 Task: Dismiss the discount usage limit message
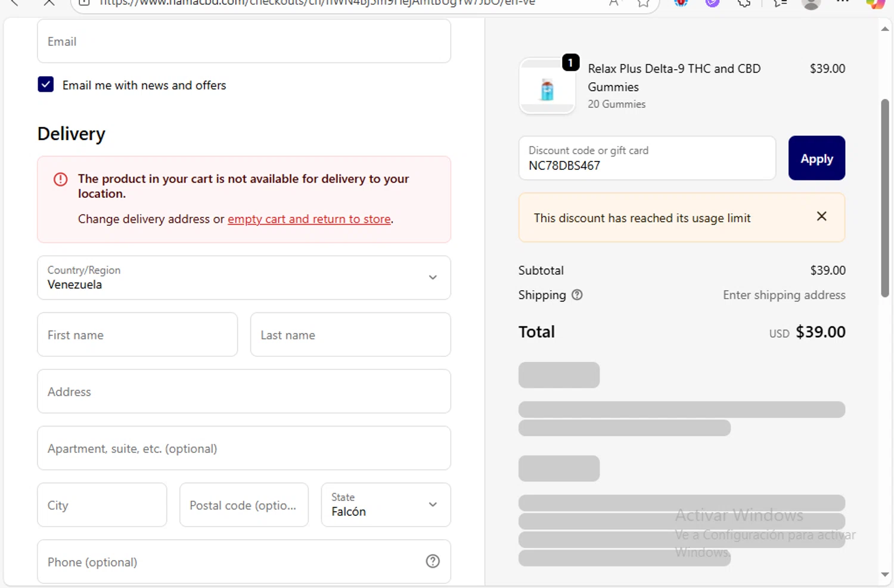click(821, 217)
